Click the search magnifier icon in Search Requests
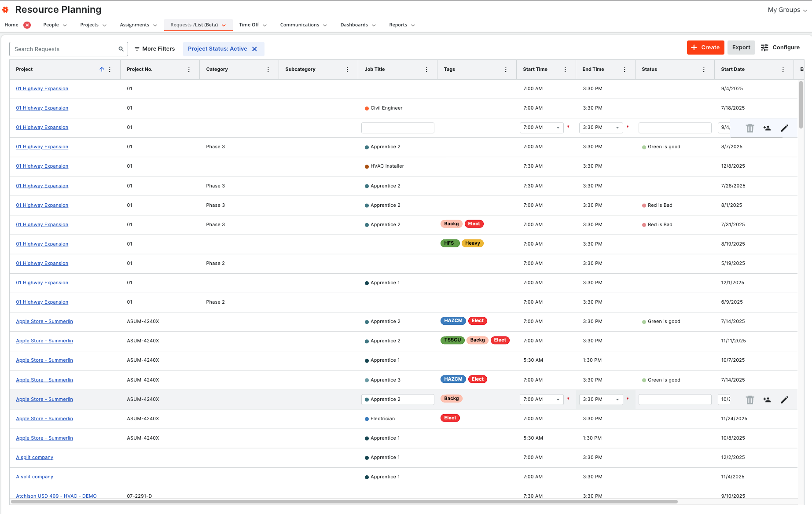Screen dimensions: 812x514 click(x=121, y=49)
